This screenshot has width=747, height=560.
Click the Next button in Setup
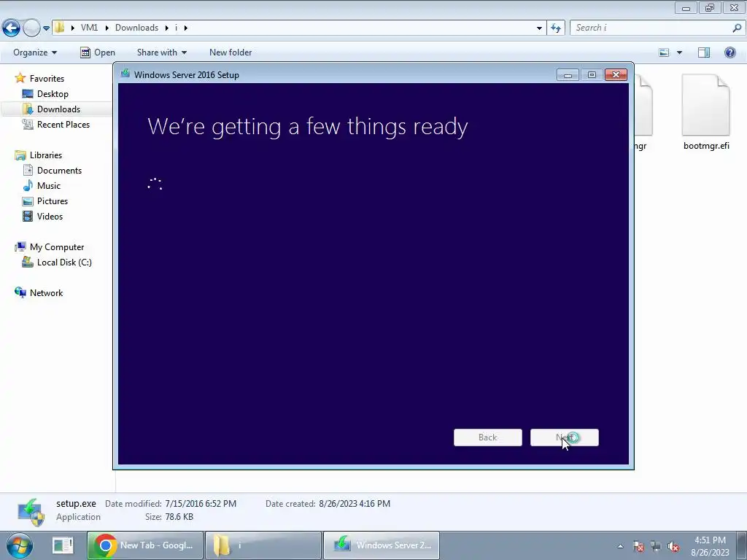[x=565, y=437]
